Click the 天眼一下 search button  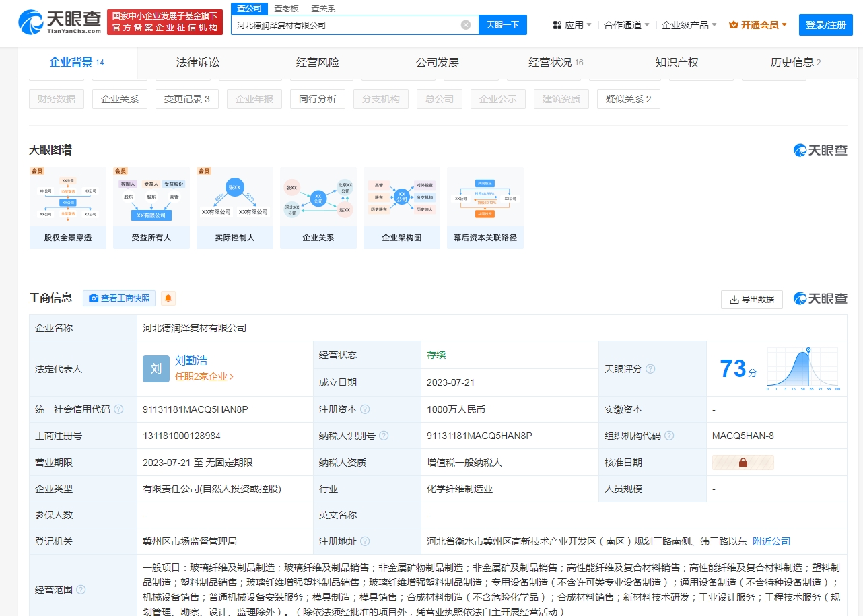(503, 25)
